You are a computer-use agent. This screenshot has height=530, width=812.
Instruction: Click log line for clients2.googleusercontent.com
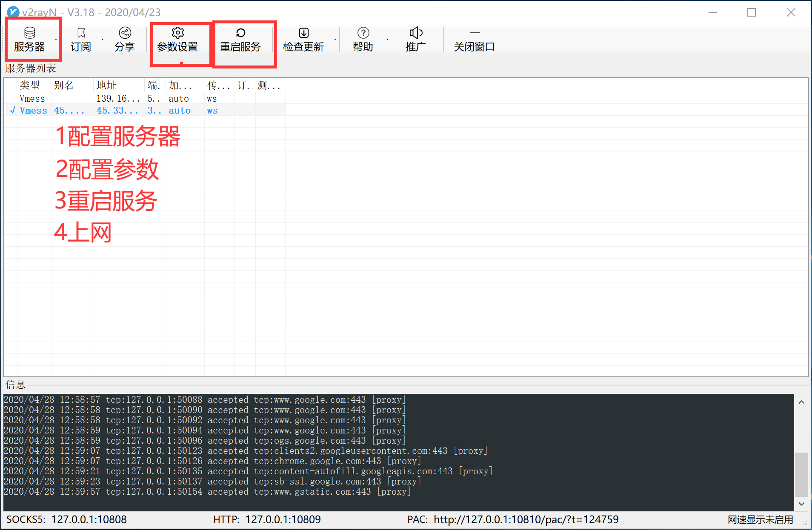coord(246,451)
